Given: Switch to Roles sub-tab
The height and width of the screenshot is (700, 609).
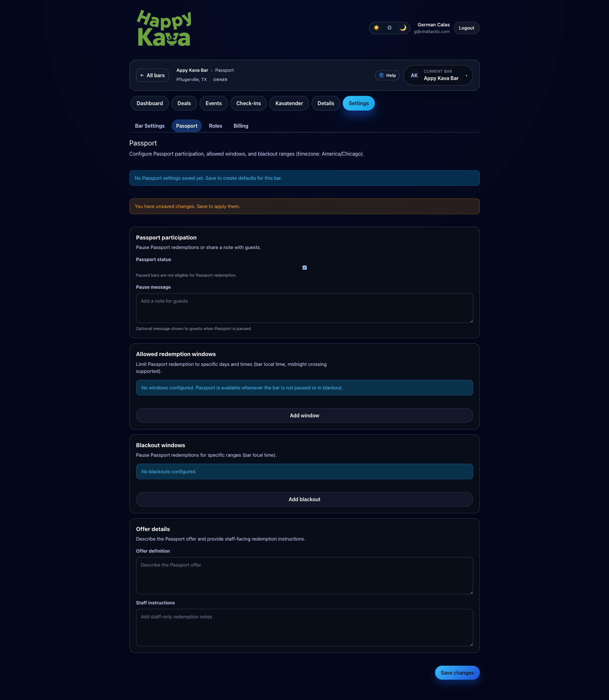Looking at the screenshot, I should tap(215, 126).
